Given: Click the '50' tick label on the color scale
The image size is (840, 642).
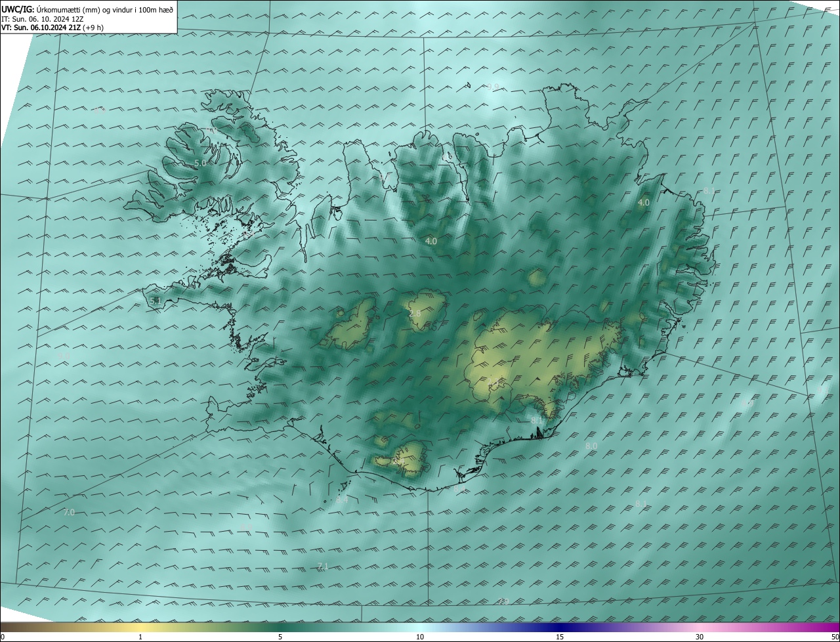Looking at the screenshot, I should click(835, 637).
